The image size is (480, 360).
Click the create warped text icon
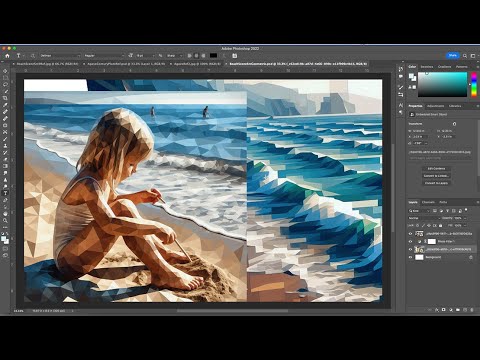tap(224, 56)
